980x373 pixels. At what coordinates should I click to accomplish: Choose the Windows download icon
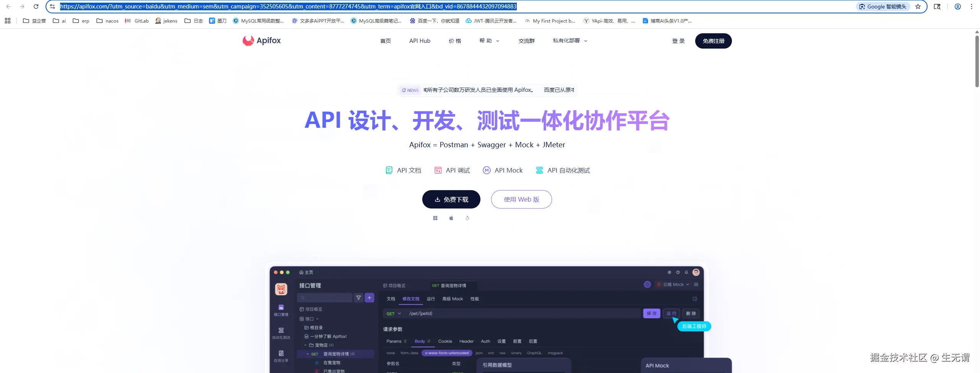coord(435,218)
